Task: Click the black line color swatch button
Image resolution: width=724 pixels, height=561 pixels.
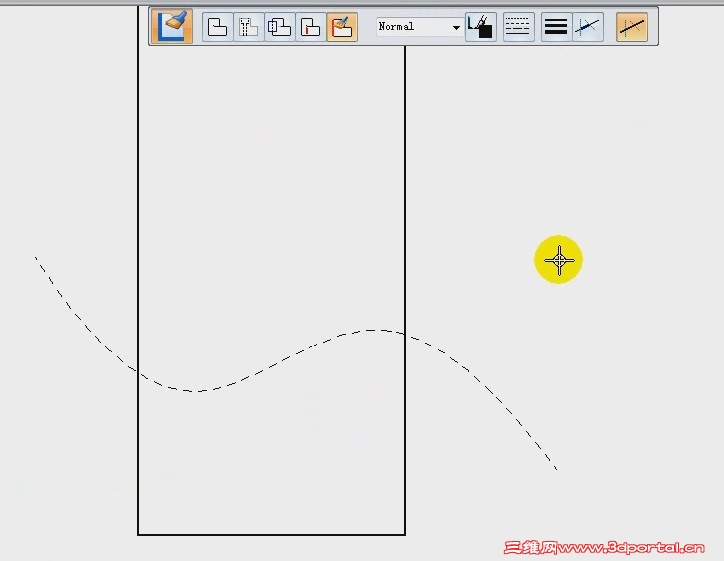Action: click(x=481, y=27)
